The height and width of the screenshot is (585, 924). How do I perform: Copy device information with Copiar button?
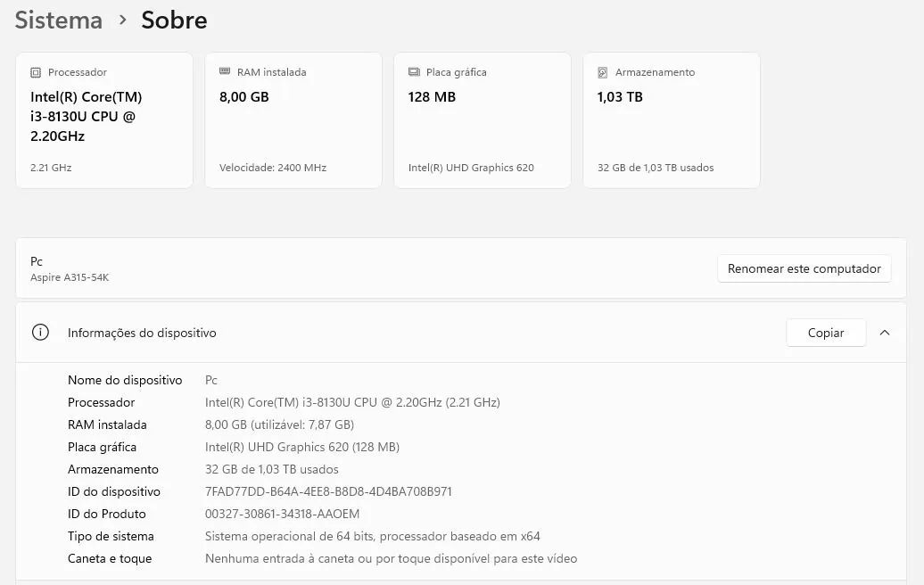coord(826,333)
